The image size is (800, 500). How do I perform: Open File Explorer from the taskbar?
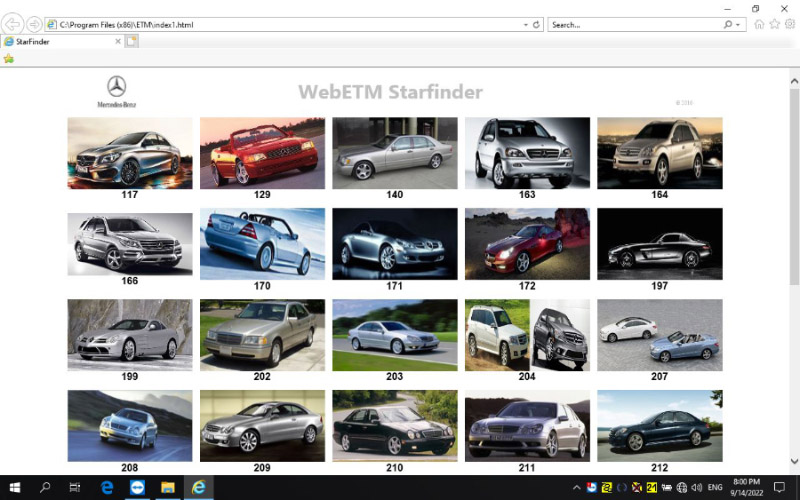[x=168, y=487]
